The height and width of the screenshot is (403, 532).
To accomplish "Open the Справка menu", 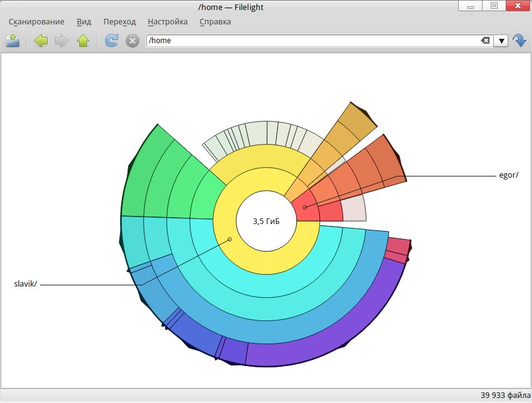I will coord(215,21).
